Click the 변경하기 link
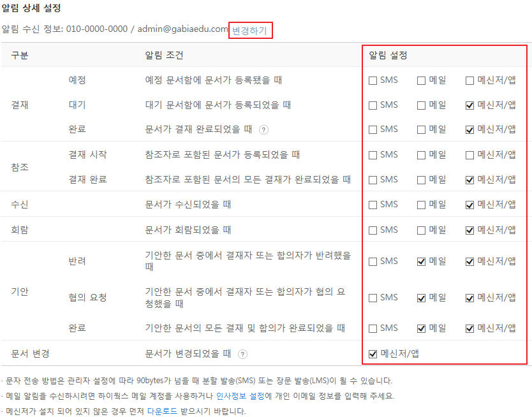532x417 pixels. click(250, 30)
